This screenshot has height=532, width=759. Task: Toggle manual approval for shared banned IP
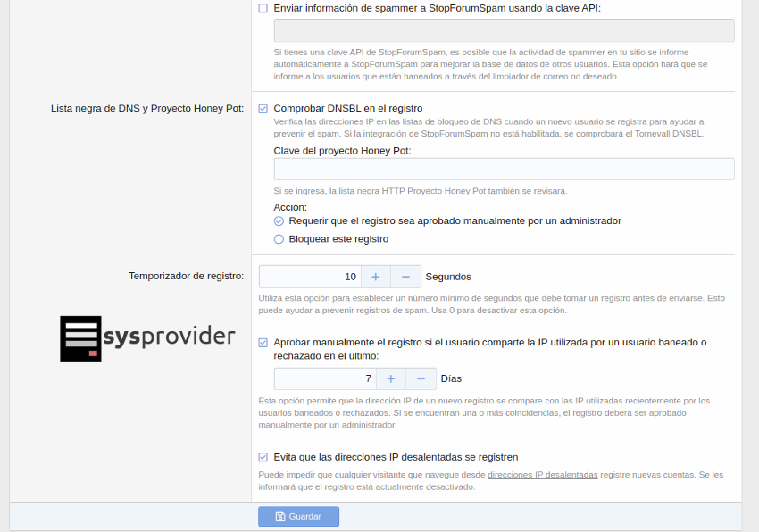coord(263,342)
